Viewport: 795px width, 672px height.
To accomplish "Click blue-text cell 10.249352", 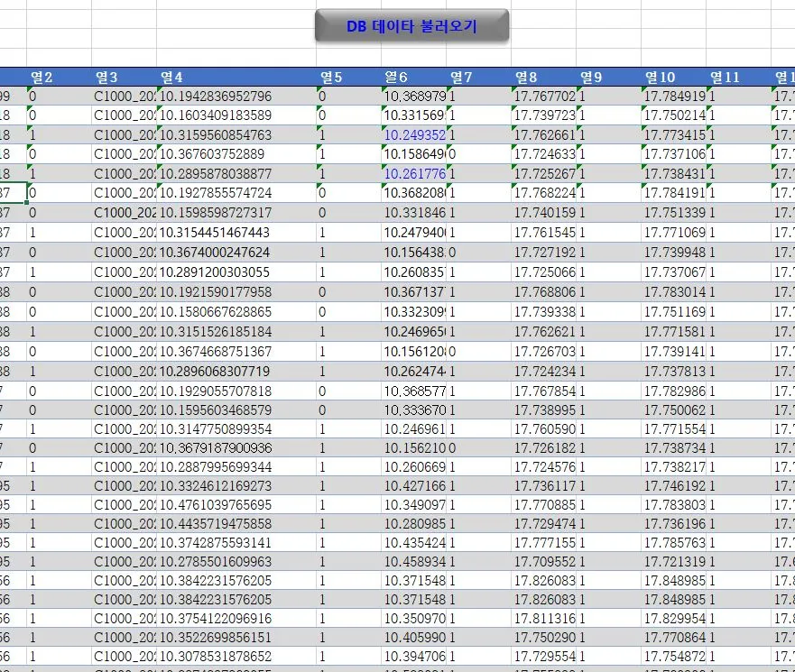I will click(413, 134).
